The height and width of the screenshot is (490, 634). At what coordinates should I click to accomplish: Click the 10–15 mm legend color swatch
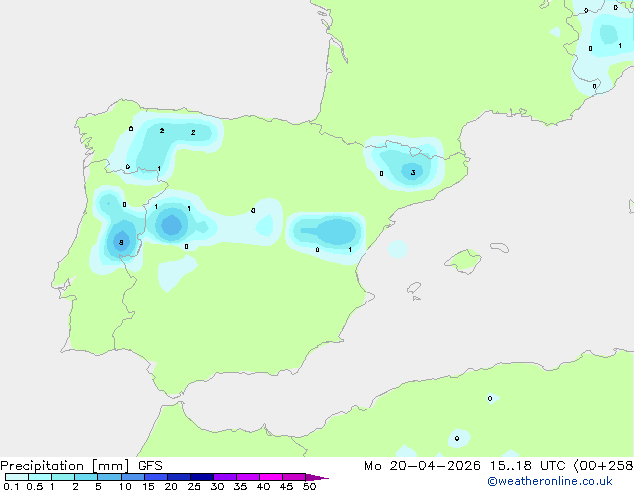point(132,477)
